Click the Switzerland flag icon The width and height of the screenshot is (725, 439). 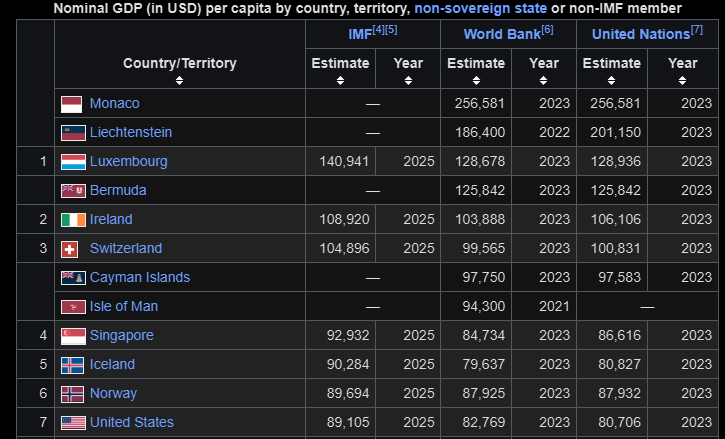(x=69, y=249)
